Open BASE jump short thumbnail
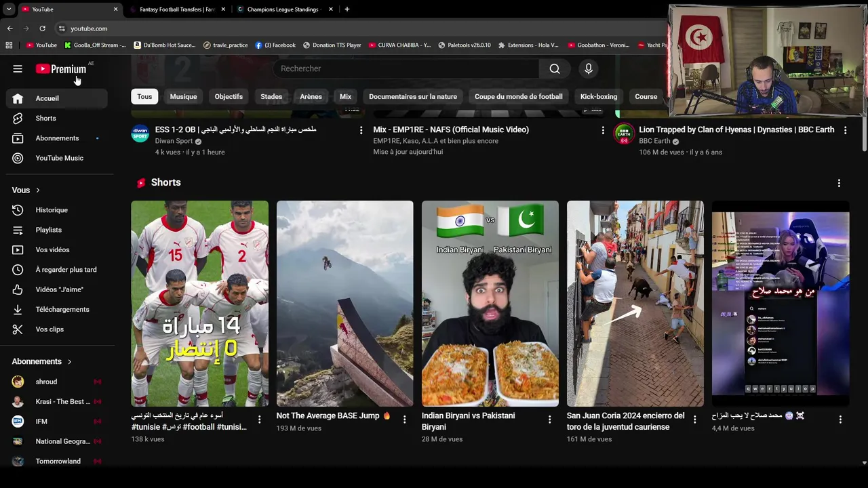868x488 pixels. (344, 304)
